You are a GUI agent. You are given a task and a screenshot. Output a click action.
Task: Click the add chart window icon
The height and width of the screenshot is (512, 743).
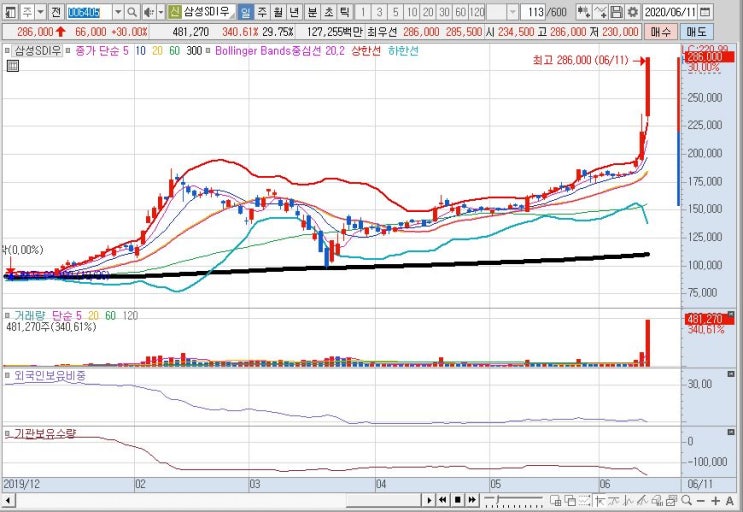(x=556, y=500)
